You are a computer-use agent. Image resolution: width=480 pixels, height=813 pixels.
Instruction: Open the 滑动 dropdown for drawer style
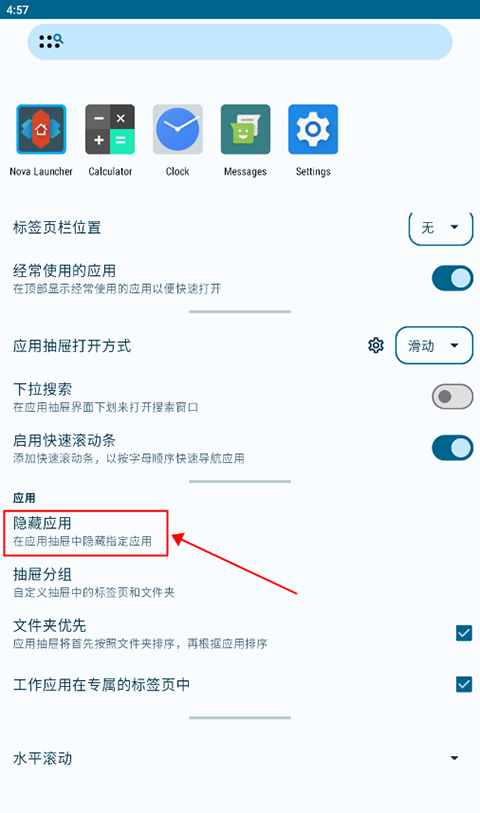(x=434, y=345)
